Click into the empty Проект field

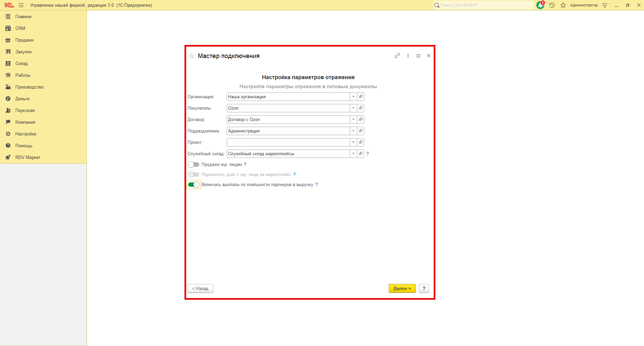288,142
